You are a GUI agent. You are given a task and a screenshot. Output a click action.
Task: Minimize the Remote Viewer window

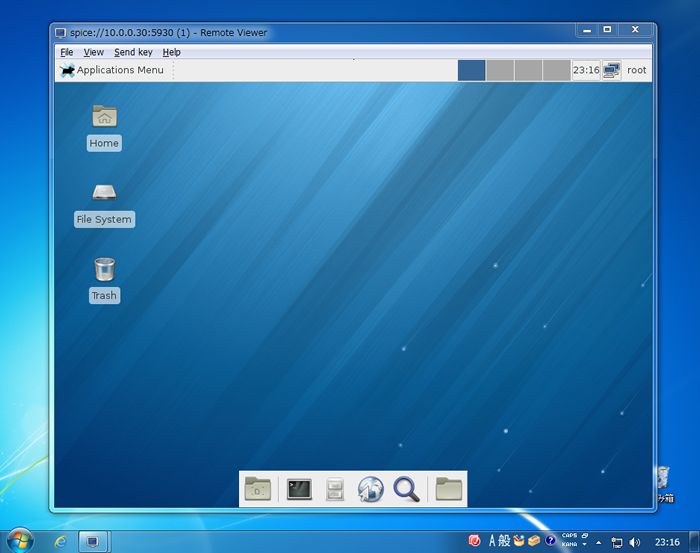pos(587,30)
